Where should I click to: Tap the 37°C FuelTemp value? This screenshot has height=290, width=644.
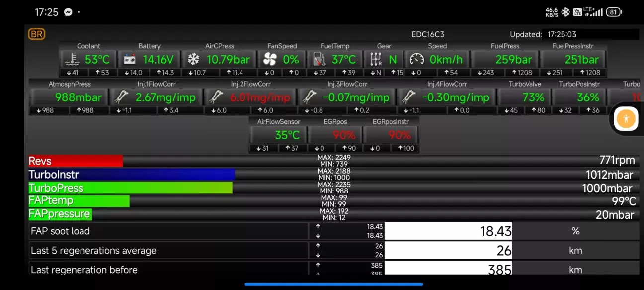tap(344, 60)
